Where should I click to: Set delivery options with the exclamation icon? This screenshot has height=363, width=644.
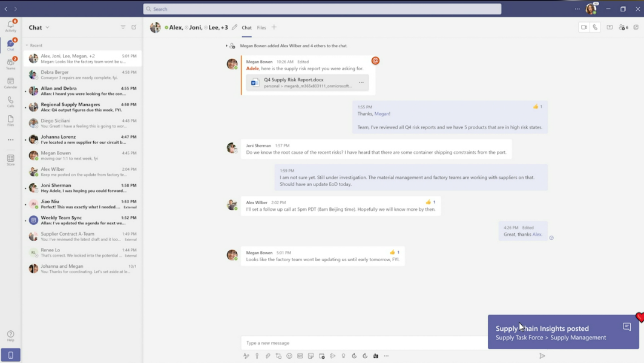(257, 356)
